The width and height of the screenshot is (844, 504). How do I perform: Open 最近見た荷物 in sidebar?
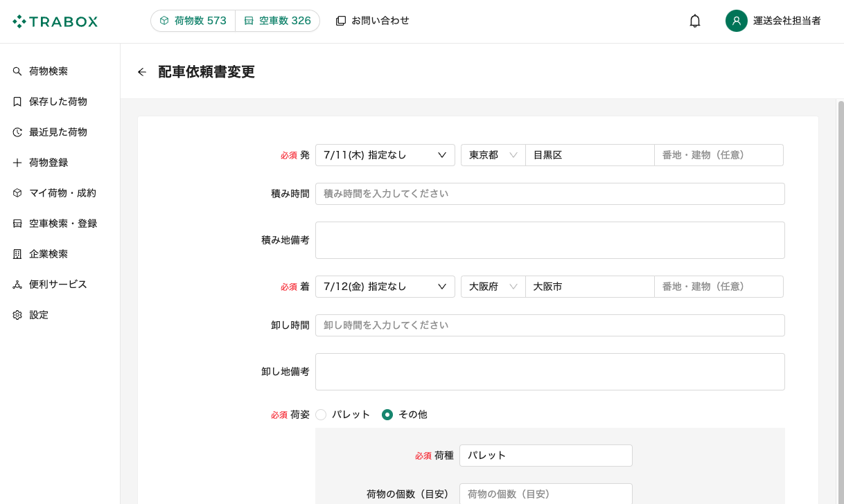click(x=60, y=132)
